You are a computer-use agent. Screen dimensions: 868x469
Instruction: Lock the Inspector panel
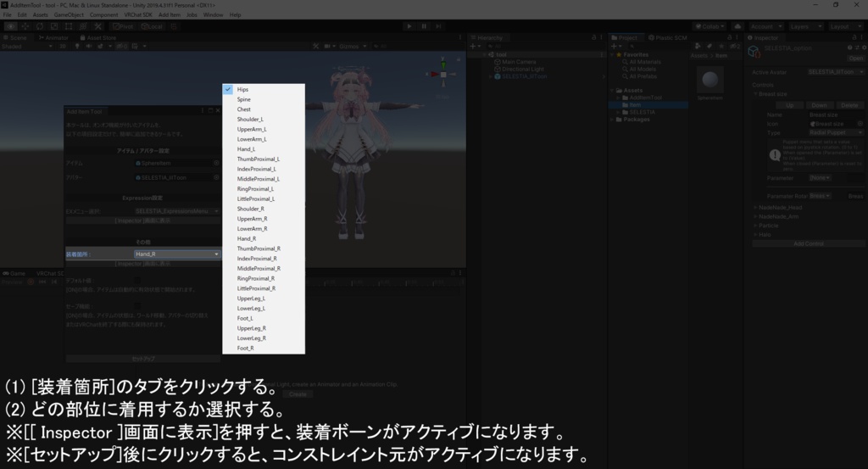(854, 37)
